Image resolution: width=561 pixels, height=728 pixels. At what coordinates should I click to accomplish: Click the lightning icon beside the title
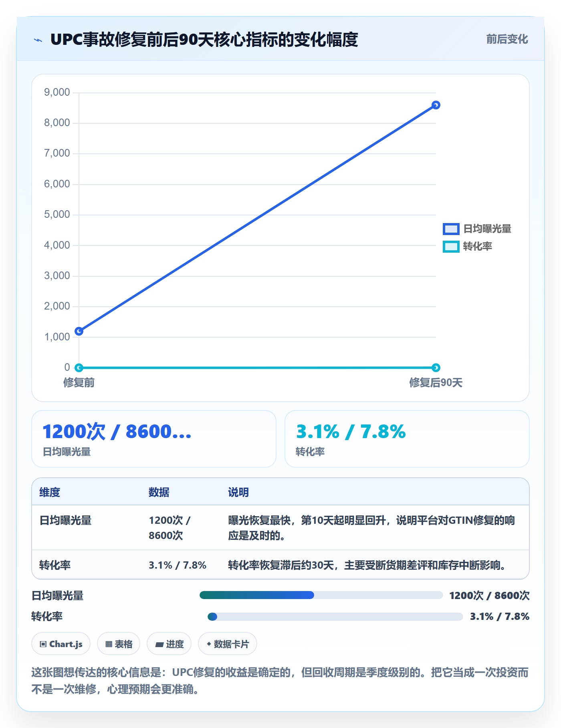pyautogui.click(x=38, y=40)
